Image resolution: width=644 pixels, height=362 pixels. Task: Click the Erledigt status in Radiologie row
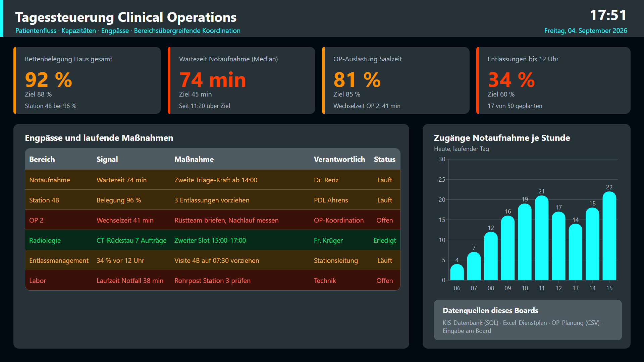385,240
